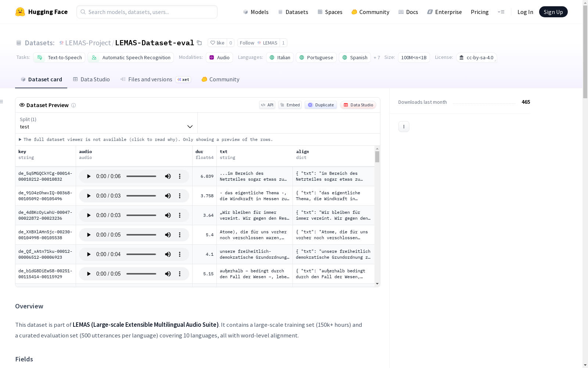
Task: Filter by Text-to-Speech task tag
Action: click(59, 57)
